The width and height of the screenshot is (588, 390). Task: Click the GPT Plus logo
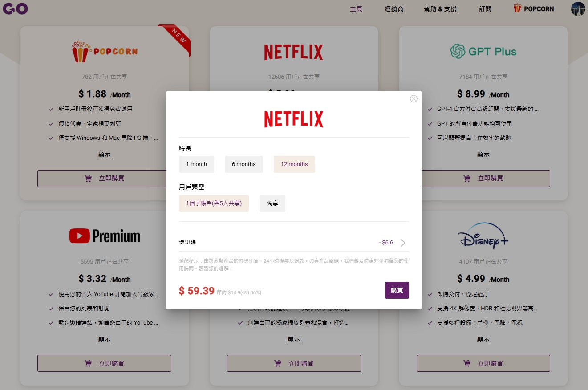click(x=483, y=52)
